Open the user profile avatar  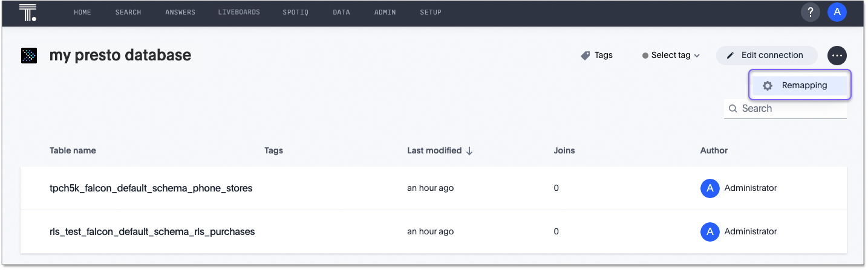pyautogui.click(x=837, y=12)
